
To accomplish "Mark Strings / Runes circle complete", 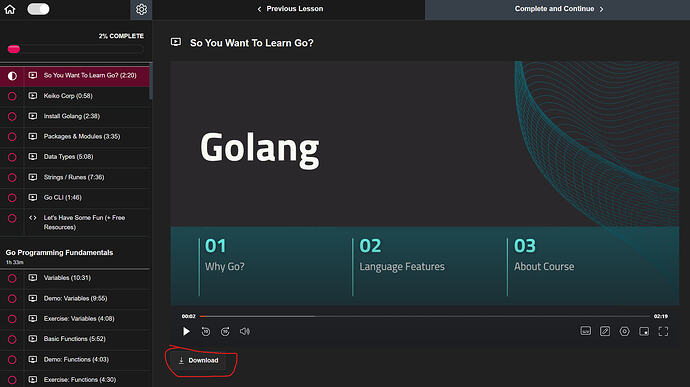I will coord(12,177).
